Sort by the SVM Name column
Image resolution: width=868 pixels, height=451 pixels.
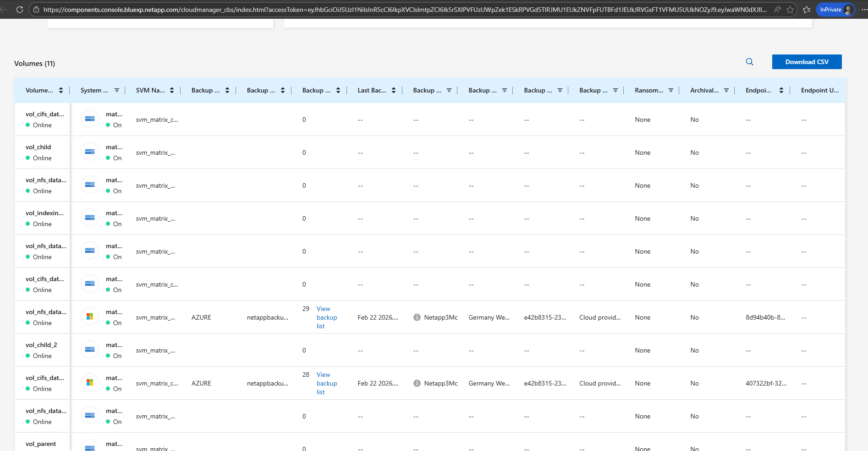tap(172, 90)
